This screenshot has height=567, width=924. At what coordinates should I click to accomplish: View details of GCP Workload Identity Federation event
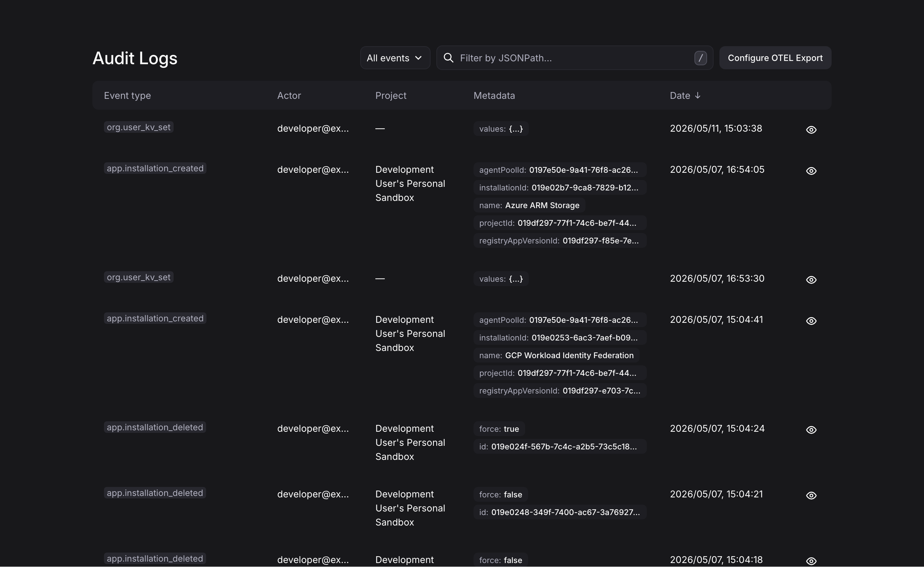[x=811, y=321]
